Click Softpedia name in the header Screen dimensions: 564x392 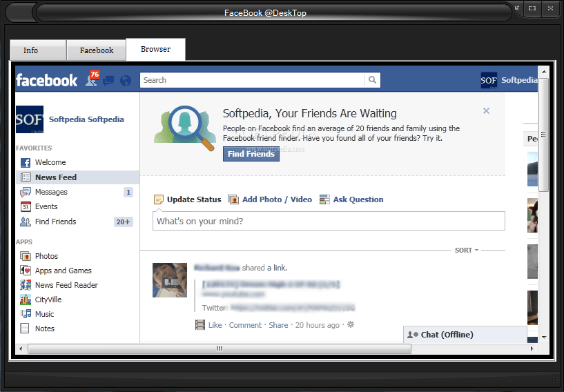tap(519, 80)
